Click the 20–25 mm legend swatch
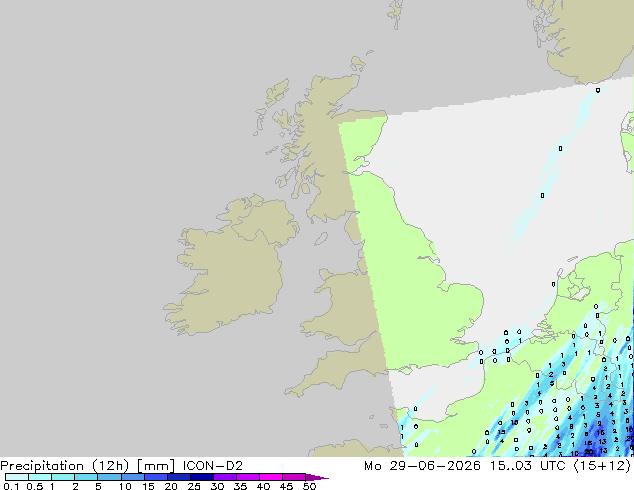Viewport: 634px width, 490px height. pyautogui.click(x=179, y=477)
